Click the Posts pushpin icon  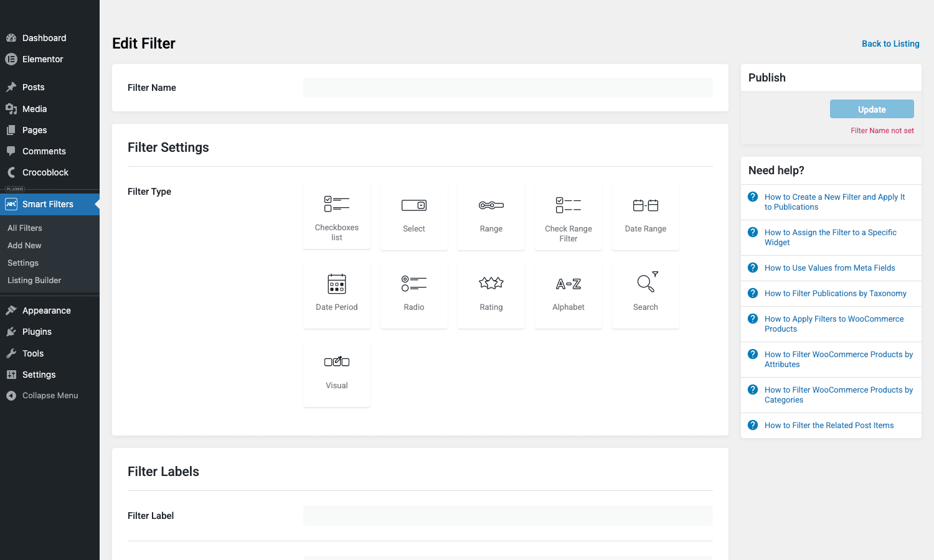(x=11, y=87)
